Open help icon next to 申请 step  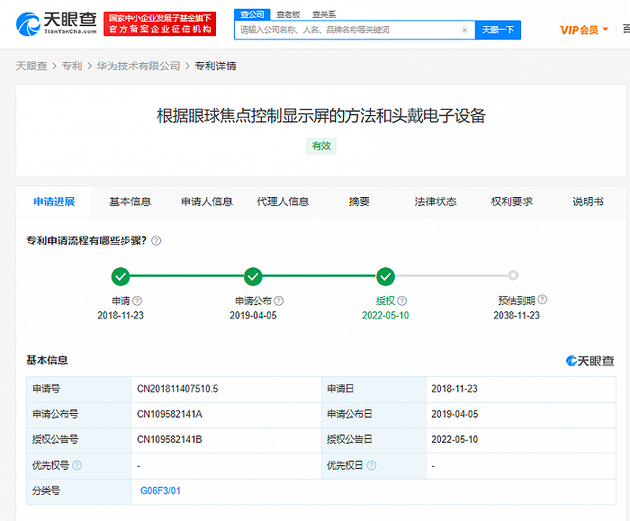[x=137, y=301]
